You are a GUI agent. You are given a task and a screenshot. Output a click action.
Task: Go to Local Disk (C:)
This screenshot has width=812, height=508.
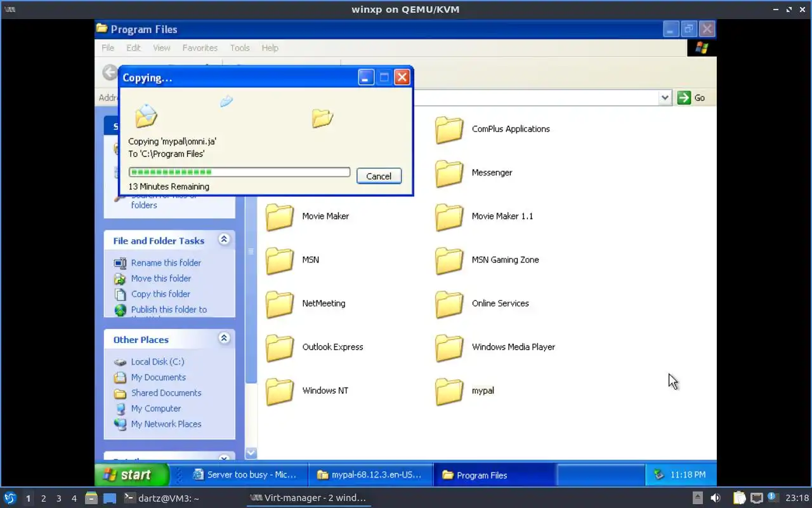point(157,362)
